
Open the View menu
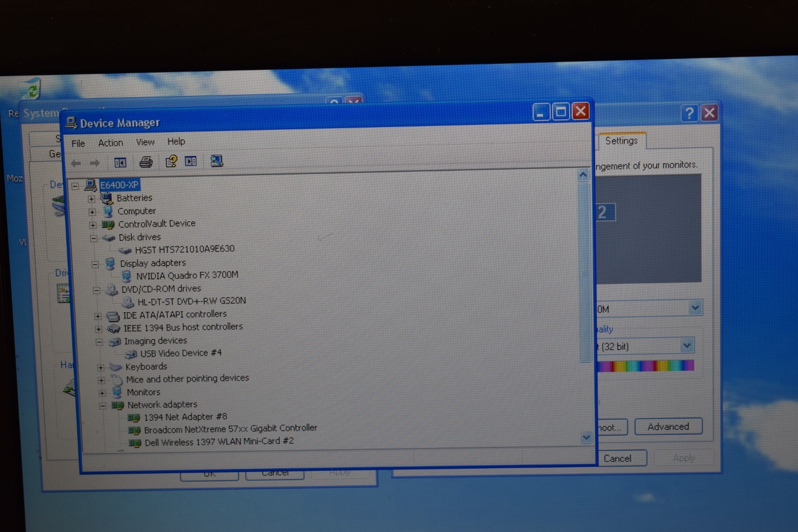145,142
